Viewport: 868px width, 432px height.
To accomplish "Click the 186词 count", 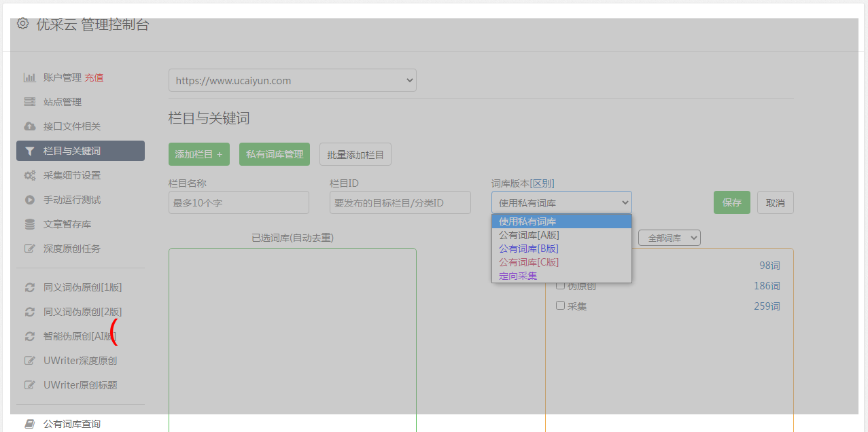I will (767, 286).
